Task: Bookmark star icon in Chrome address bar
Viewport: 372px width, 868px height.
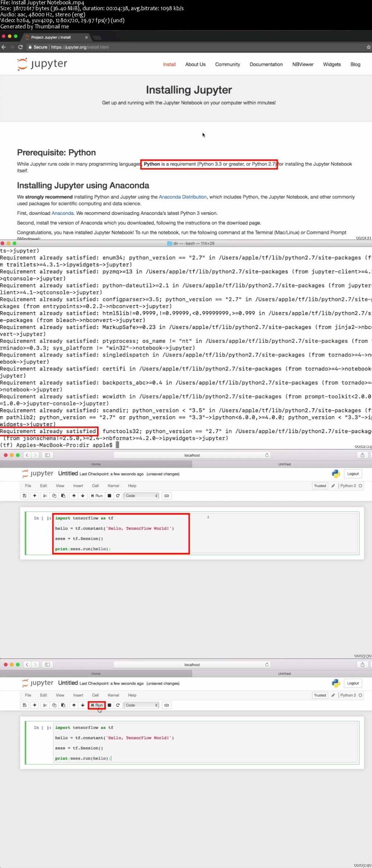Action: coord(368,47)
